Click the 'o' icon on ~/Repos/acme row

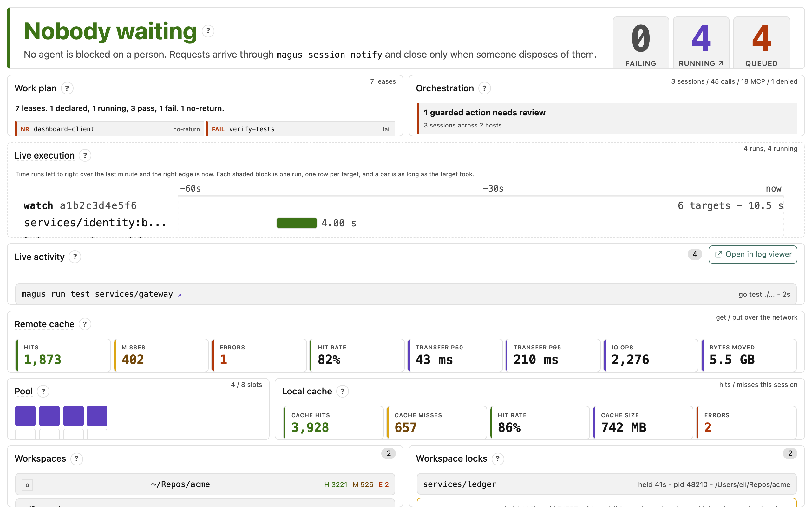pos(27,485)
